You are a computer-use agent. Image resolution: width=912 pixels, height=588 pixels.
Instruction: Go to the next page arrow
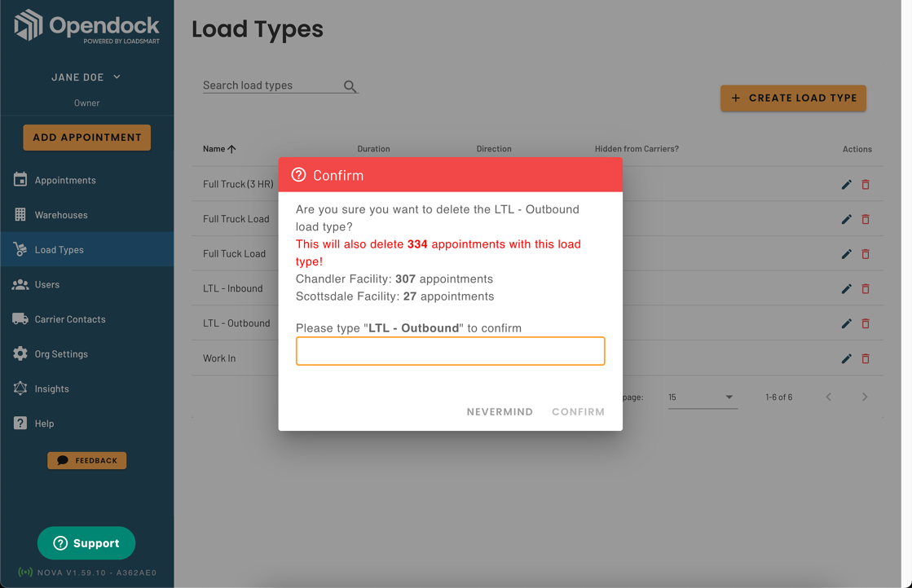click(x=864, y=397)
